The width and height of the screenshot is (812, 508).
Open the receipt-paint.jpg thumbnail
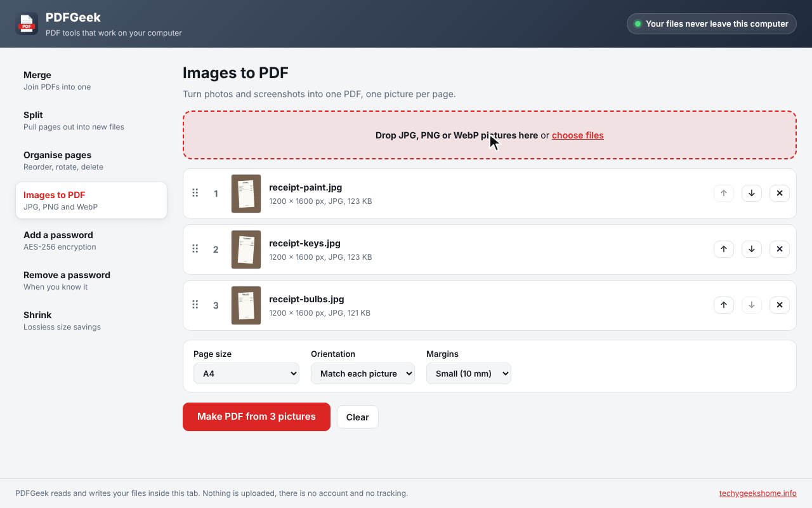tap(246, 194)
